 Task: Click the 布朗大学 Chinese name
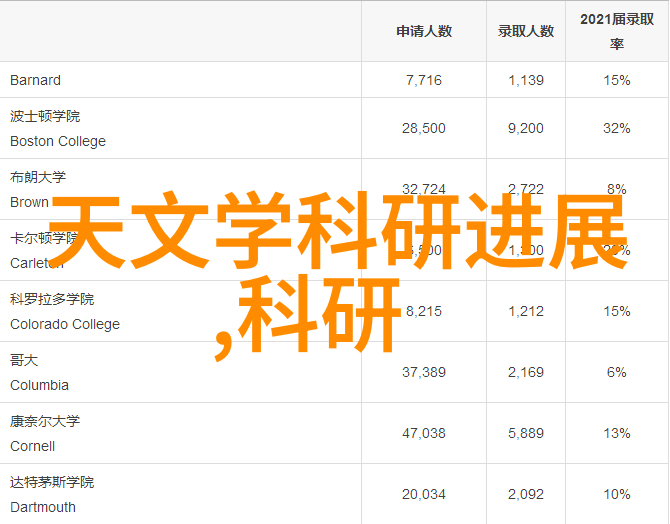[38, 177]
